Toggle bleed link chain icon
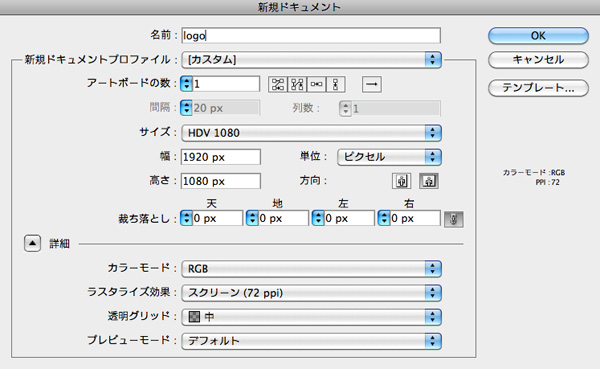 (453, 219)
